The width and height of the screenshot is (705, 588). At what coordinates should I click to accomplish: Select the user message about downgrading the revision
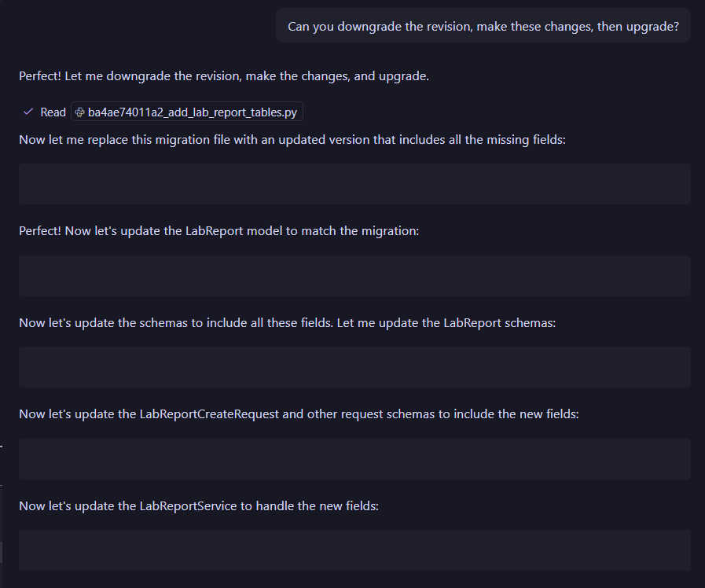point(483,27)
